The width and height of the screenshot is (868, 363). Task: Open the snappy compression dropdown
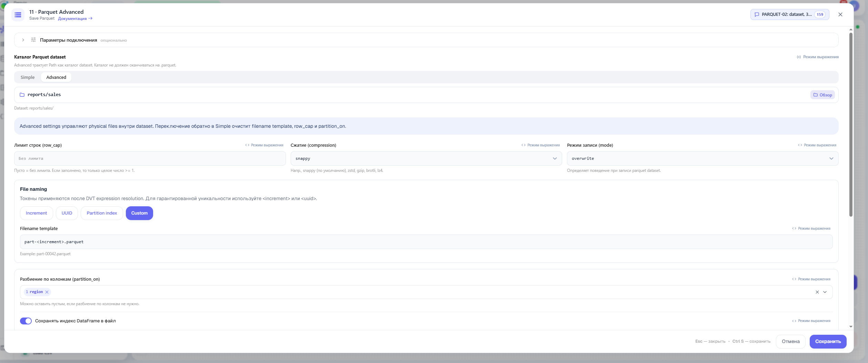point(426,158)
